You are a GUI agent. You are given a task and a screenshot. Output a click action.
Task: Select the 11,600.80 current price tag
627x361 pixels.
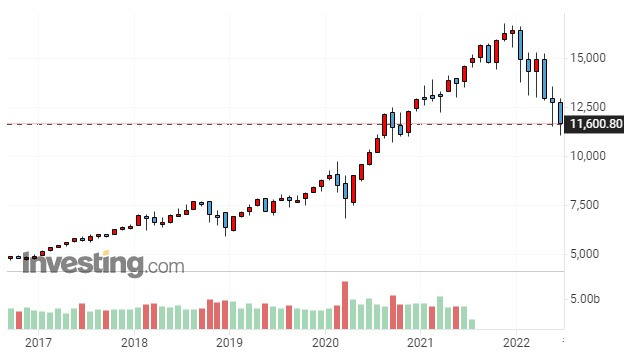tap(596, 124)
